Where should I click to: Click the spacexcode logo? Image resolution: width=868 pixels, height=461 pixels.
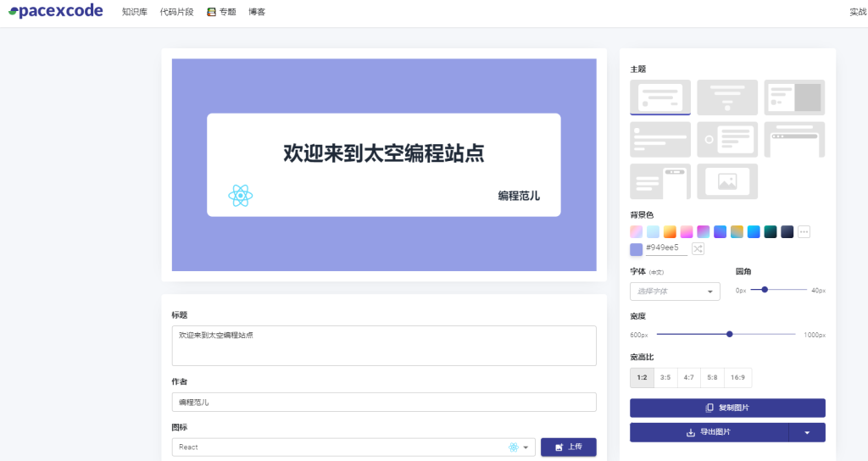(x=55, y=11)
